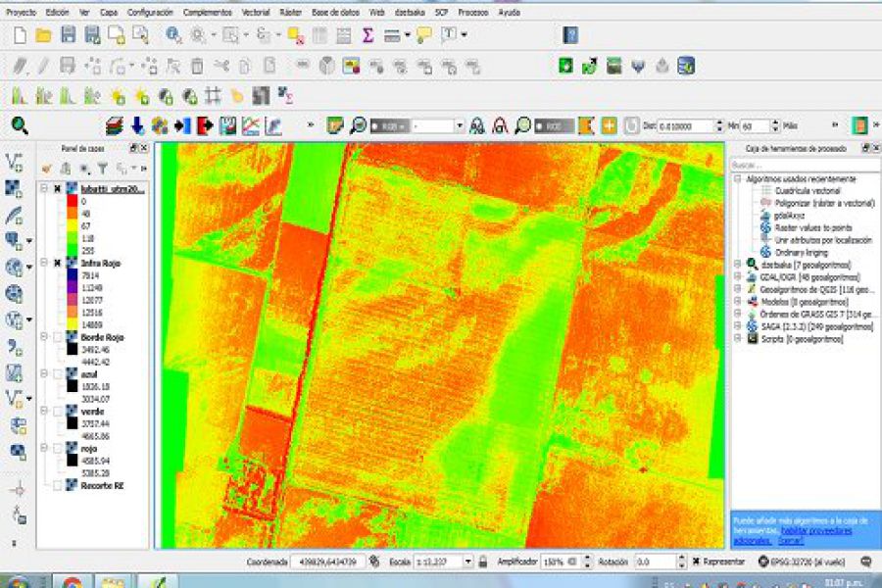Click the grid hash icon in the raster toolbar
Screen dimensions: 882x588
[213, 96]
